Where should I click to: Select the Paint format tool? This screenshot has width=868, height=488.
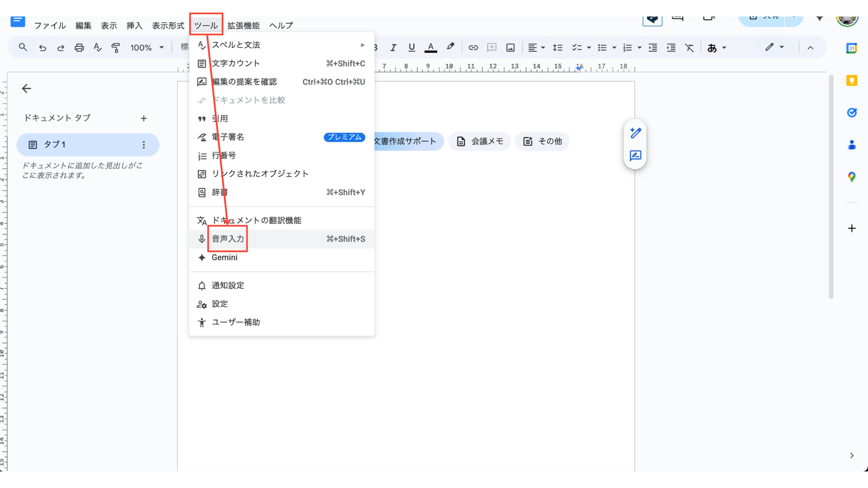click(116, 47)
